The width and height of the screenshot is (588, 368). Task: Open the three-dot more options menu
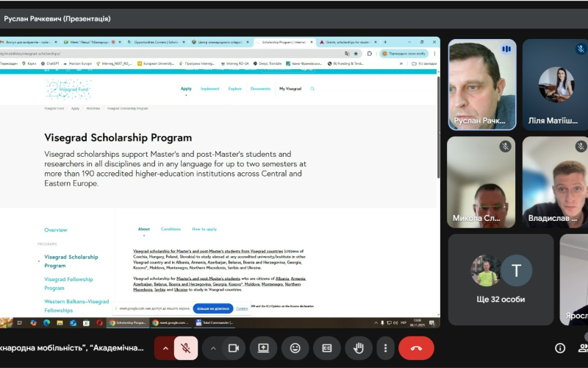(x=385, y=347)
